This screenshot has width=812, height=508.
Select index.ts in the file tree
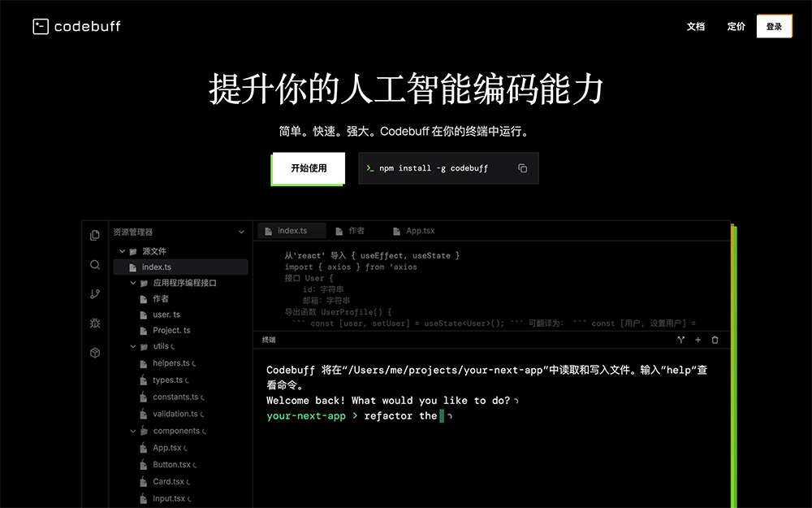[x=181, y=267]
